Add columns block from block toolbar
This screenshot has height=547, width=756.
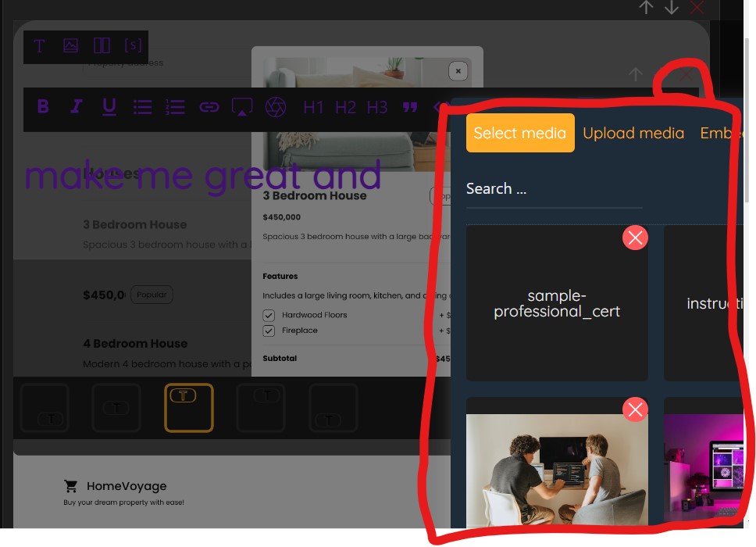[x=102, y=46]
